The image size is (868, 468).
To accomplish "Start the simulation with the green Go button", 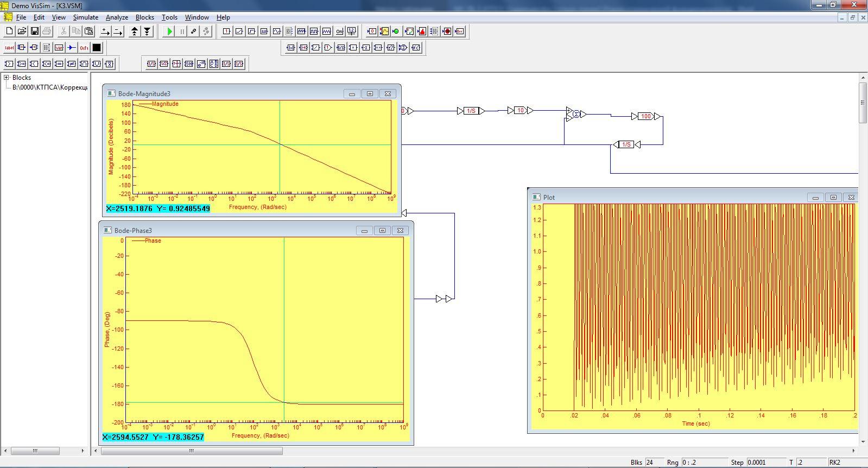I will [169, 31].
